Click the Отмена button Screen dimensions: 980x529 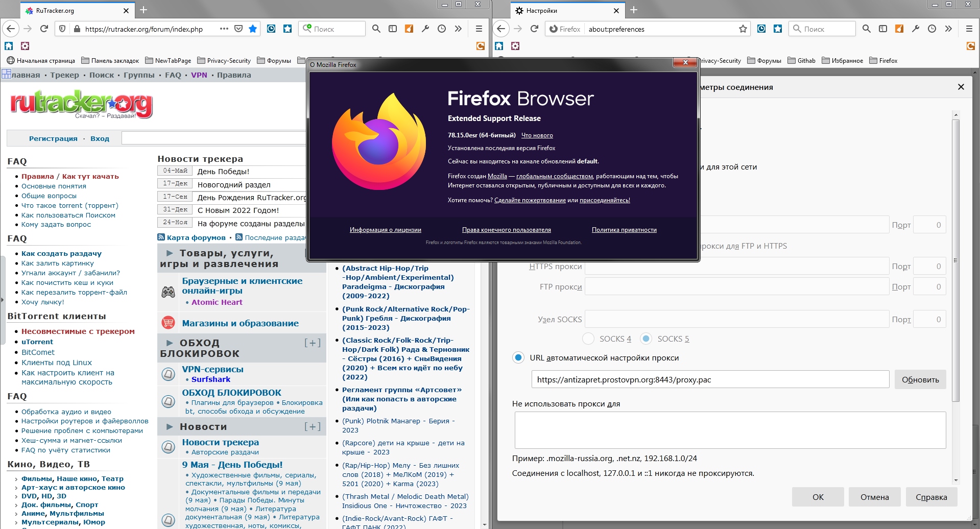click(874, 497)
